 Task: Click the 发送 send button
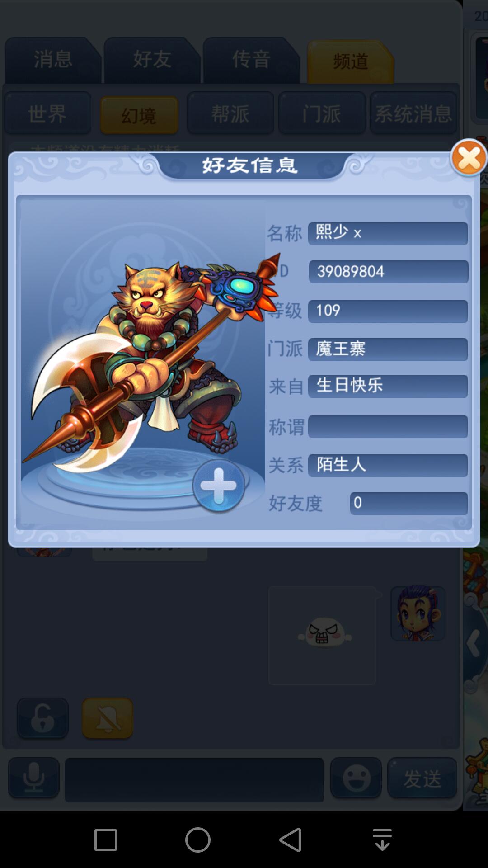(422, 778)
